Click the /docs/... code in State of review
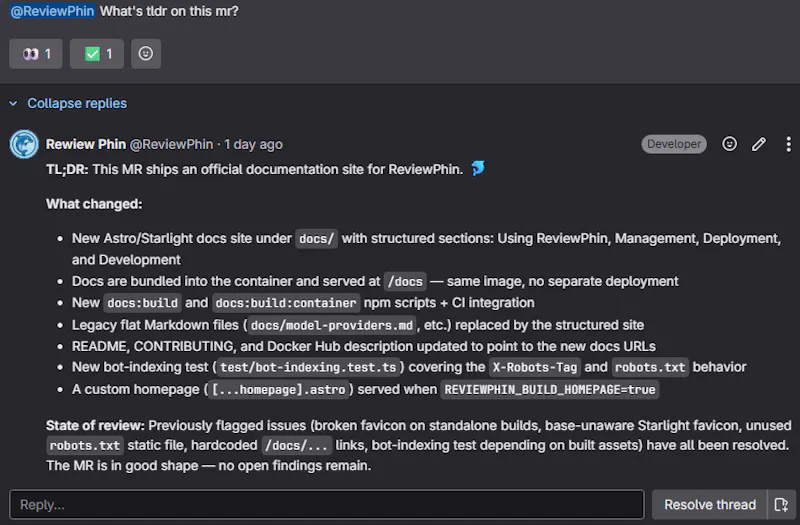The image size is (800, 525). tap(296, 446)
